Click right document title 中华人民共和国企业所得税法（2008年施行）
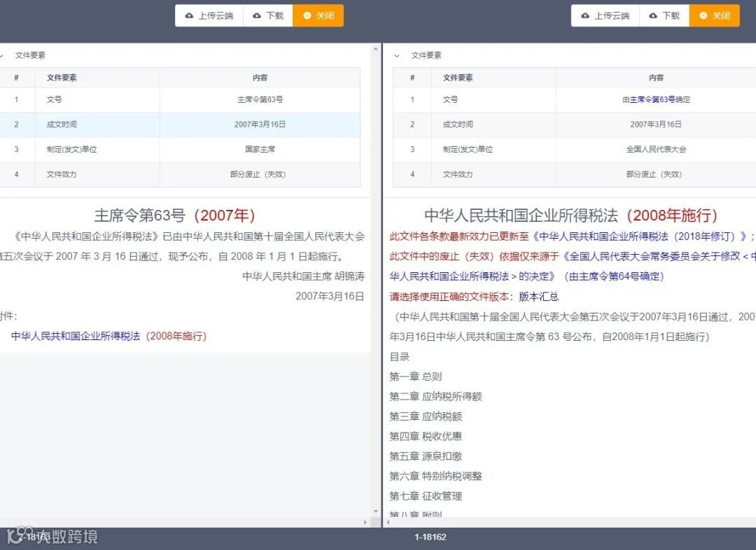Screen dimensions: 756x550 [x=571, y=216]
